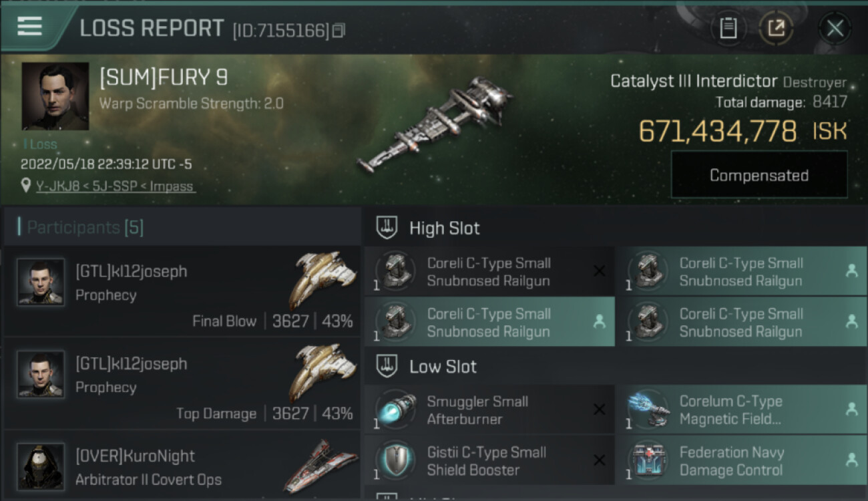The height and width of the screenshot is (501, 868).
Task: Open the clipboard notes icon
Action: tap(728, 28)
